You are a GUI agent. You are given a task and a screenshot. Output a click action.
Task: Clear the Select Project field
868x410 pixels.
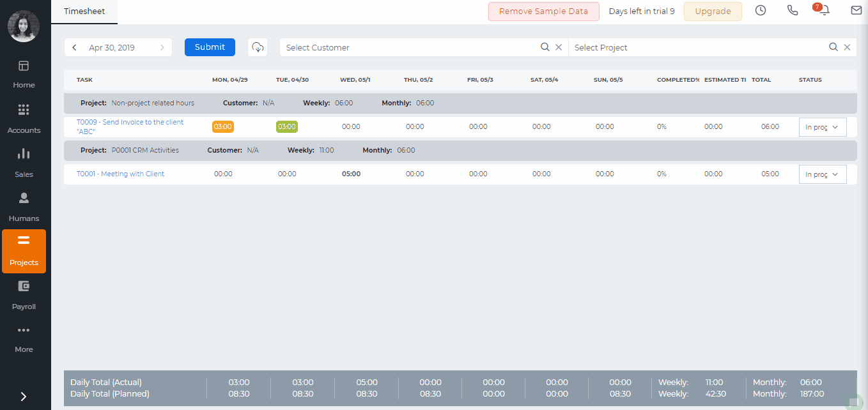[847, 47]
